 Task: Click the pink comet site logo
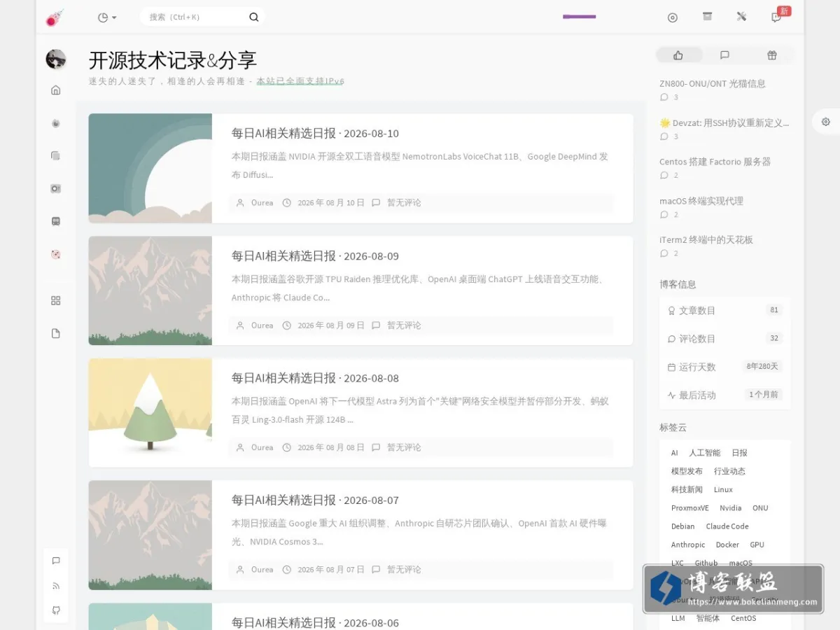[x=55, y=17]
